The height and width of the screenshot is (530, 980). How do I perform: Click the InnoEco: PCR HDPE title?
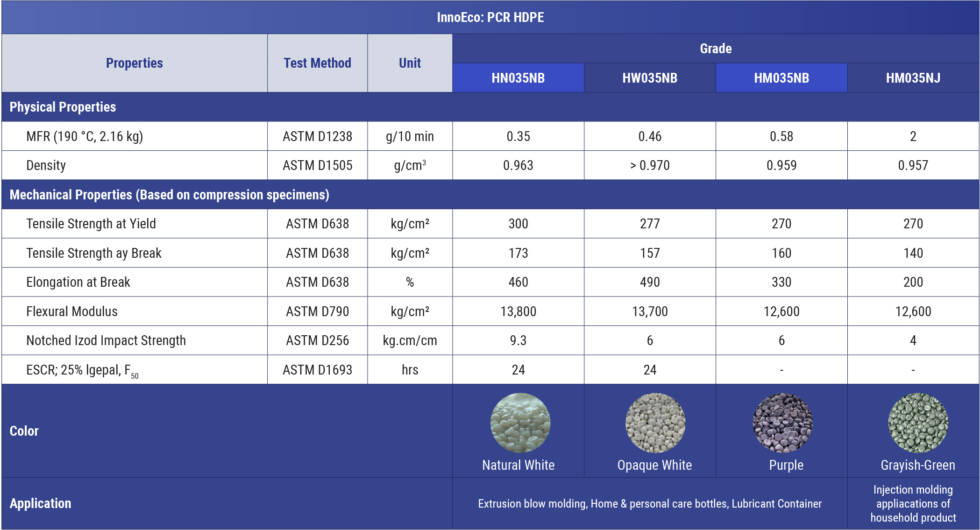[490, 17]
